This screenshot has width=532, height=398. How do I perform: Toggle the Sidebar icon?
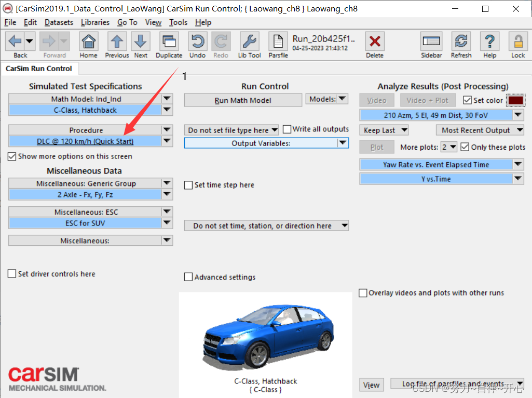coord(431,42)
